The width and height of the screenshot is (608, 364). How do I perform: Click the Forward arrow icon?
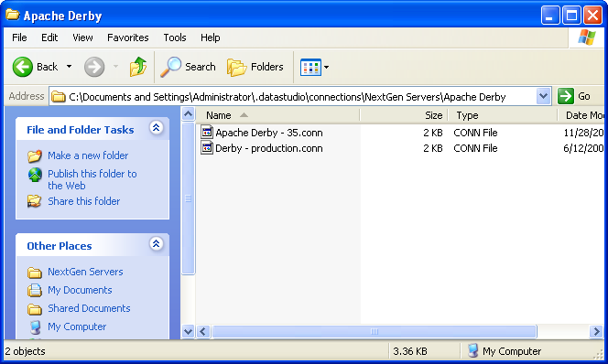point(94,67)
